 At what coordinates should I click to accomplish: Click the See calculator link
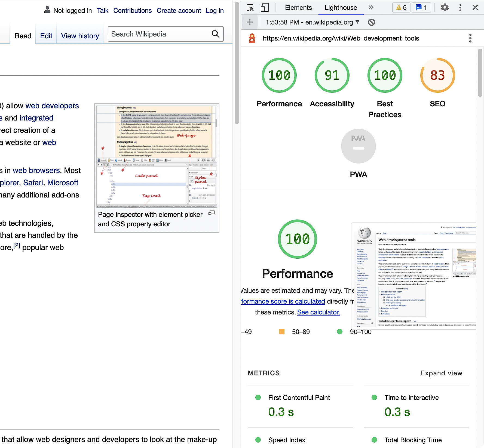point(318,312)
